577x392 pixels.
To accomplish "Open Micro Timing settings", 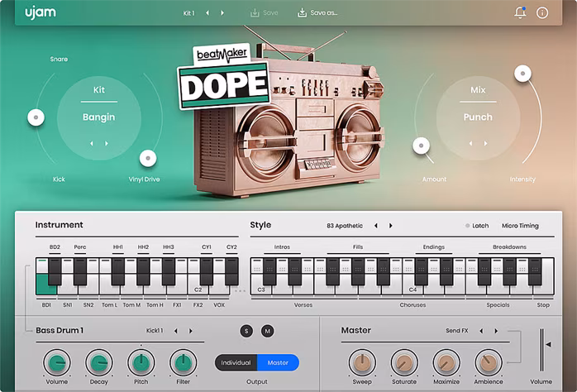I will coord(520,226).
